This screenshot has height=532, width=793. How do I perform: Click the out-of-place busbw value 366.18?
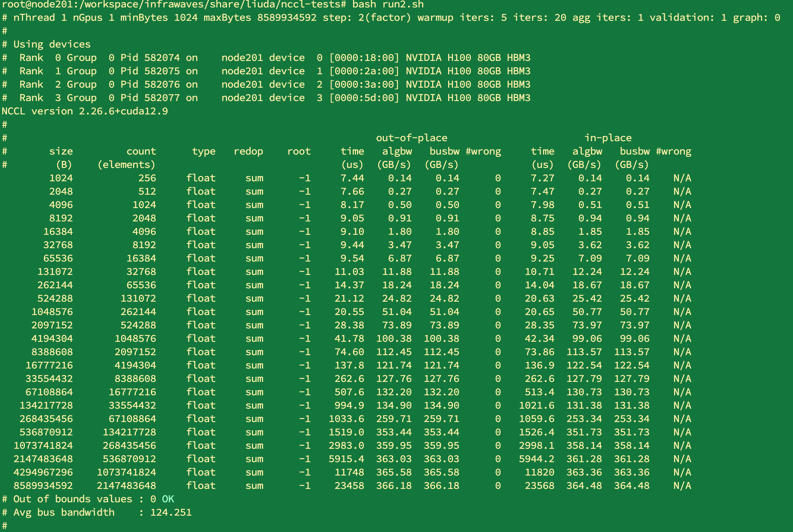point(441,486)
